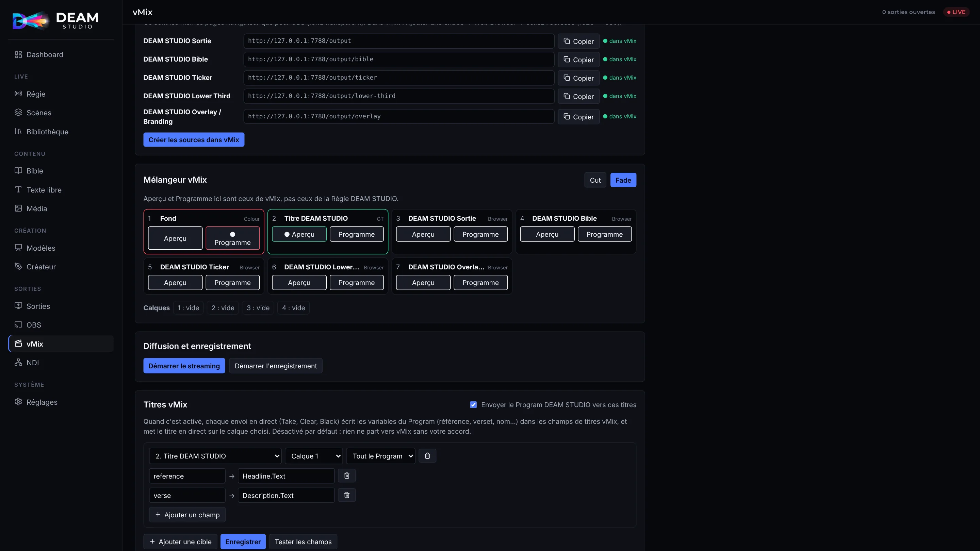Screen dimensions: 980x551
Task: Delete the reference field mapping
Action: 347,476
